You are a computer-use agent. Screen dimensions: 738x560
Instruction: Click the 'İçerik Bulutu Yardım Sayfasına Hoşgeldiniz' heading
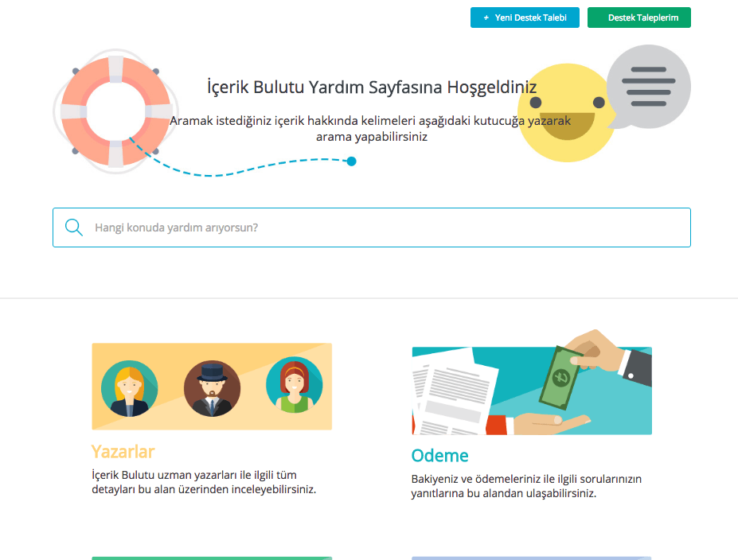371,87
